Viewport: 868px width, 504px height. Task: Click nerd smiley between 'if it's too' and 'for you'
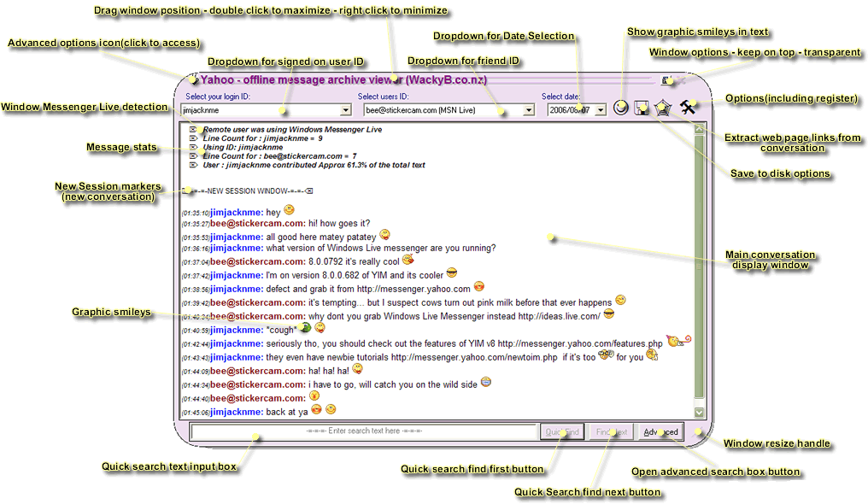(x=606, y=354)
